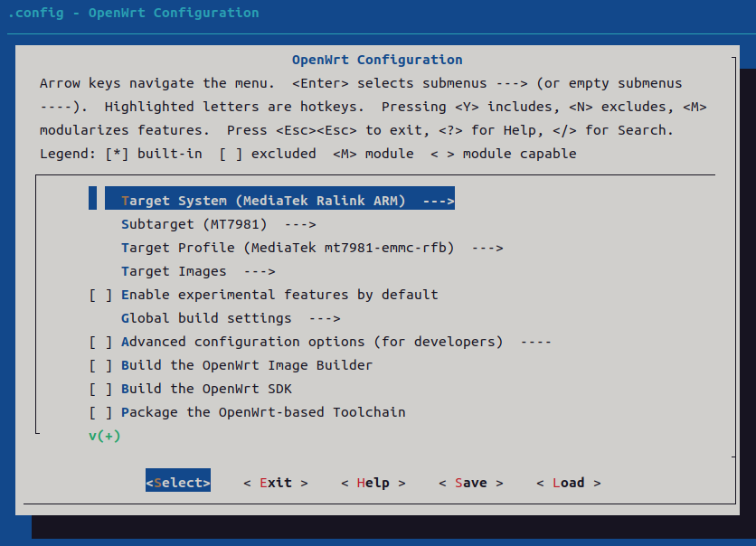Expand Target Profile arrow
Image resolution: width=756 pixels, height=546 pixels.
pyautogui.click(x=487, y=248)
